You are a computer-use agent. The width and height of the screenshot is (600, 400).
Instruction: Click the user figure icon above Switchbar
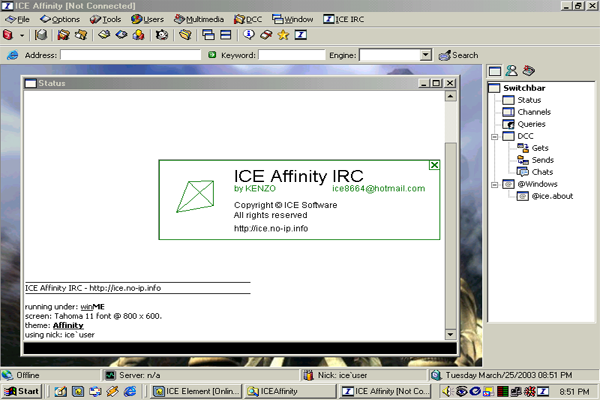coord(512,70)
